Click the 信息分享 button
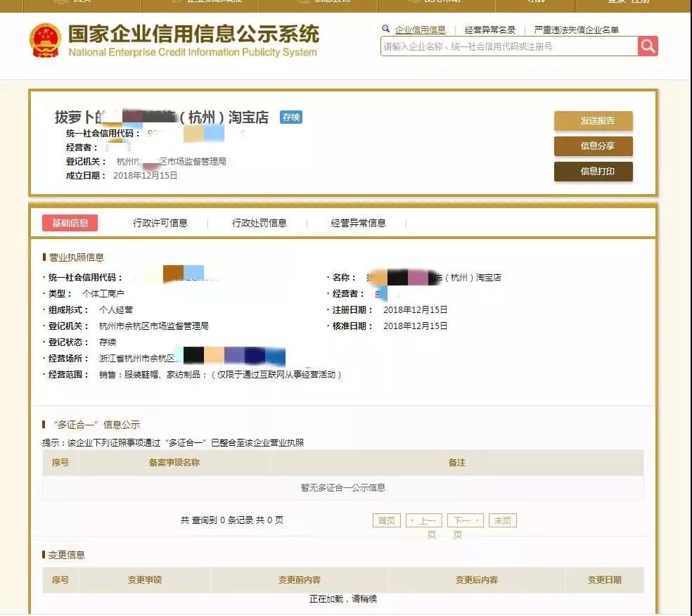This screenshot has height=616, width=692. click(594, 146)
